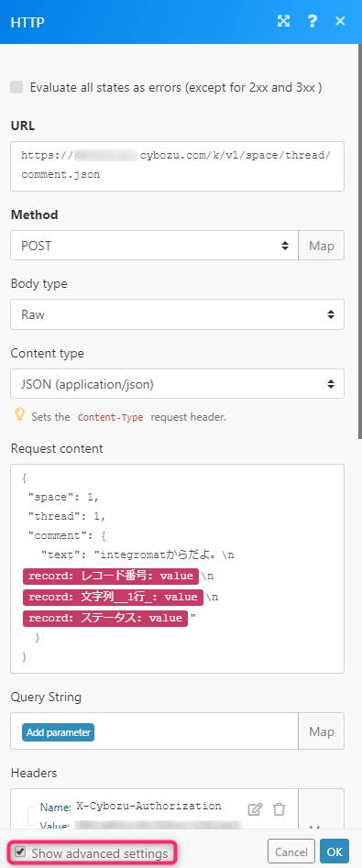
Task: Add a Query String parameter
Action: [58, 731]
